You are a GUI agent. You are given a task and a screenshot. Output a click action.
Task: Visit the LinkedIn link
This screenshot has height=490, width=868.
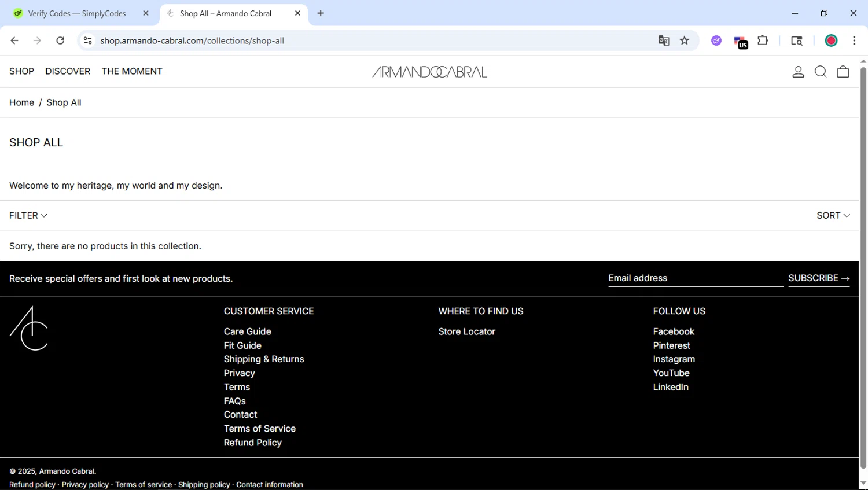pyautogui.click(x=671, y=387)
